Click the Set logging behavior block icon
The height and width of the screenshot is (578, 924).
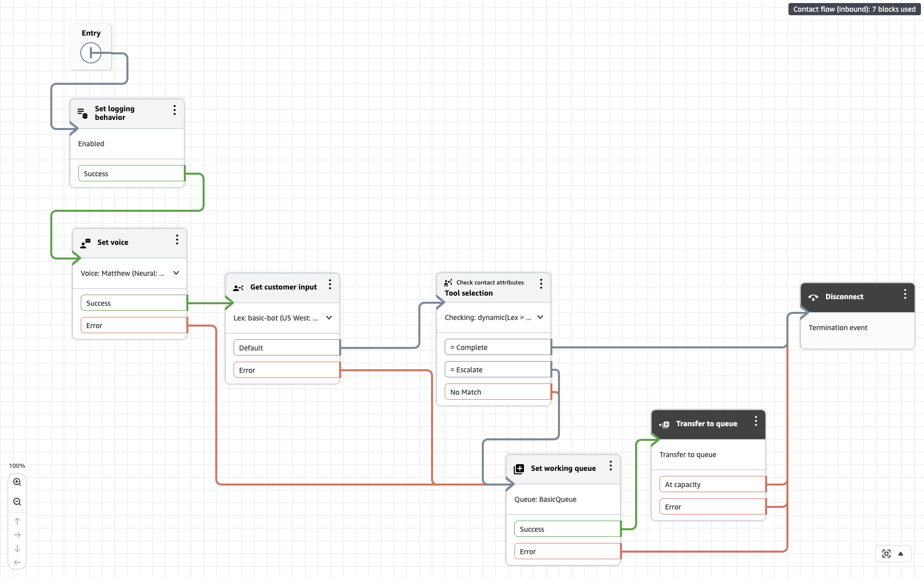coord(82,113)
